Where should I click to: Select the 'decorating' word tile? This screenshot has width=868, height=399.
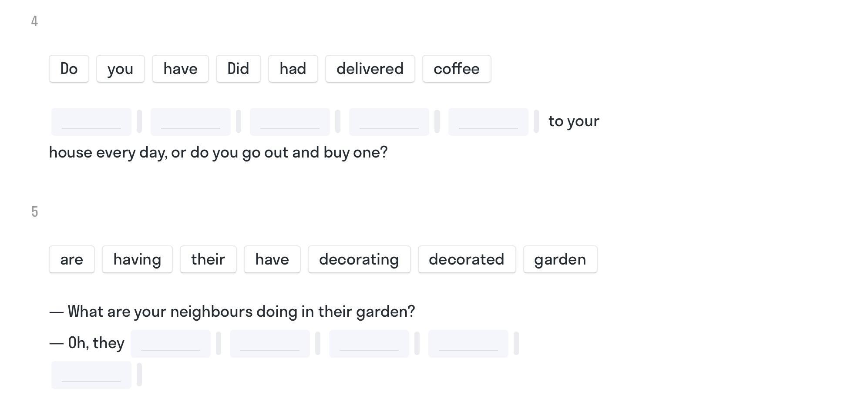(x=359, y=259)
